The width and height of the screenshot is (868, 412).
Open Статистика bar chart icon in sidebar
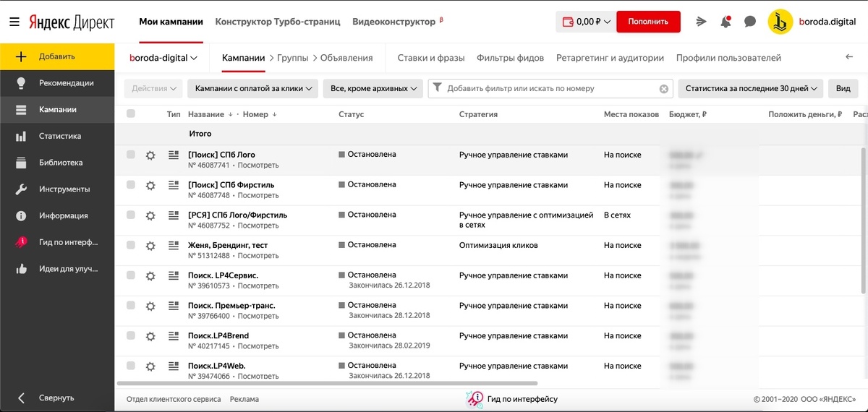point(21,136)
